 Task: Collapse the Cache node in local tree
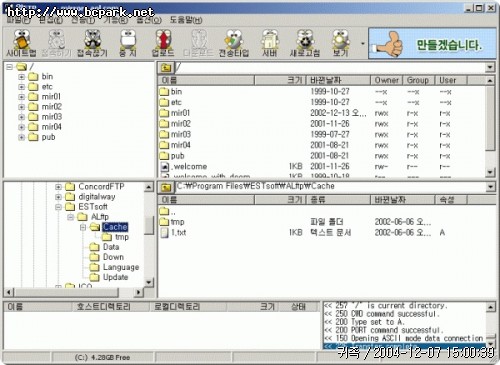tap(83, 227)
